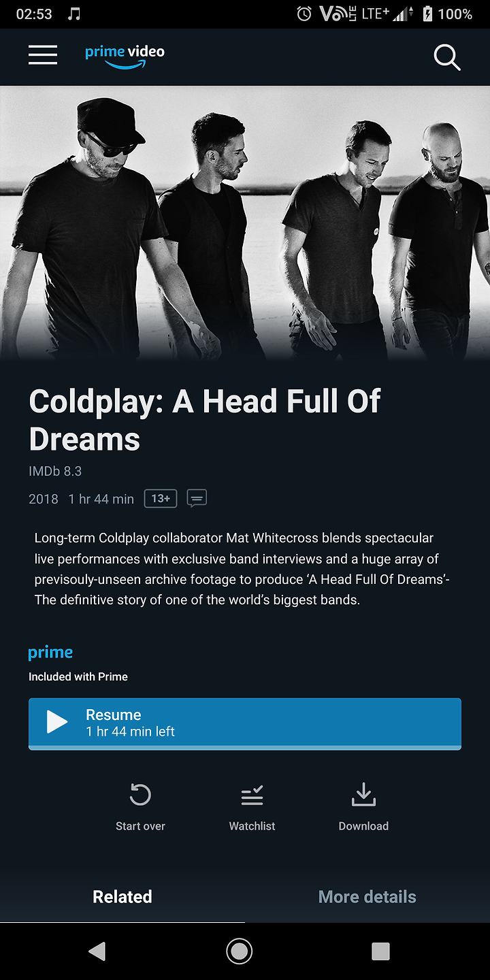Screen dimensions: 490x980
Task: Tap the search magnifier icon
Action: pos(447,57)
